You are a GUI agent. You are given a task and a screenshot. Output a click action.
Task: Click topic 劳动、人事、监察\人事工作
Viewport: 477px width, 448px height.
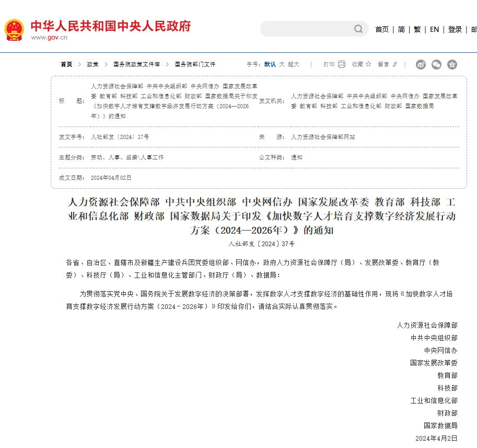[127, 157]
